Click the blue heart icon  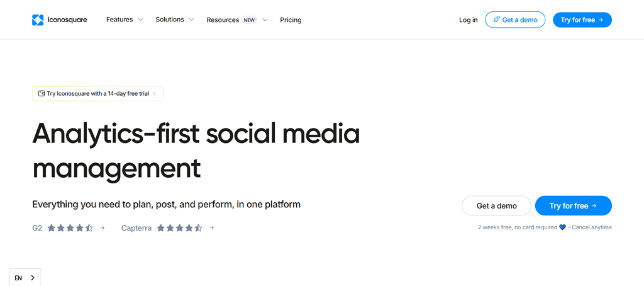tap(563, 227)
